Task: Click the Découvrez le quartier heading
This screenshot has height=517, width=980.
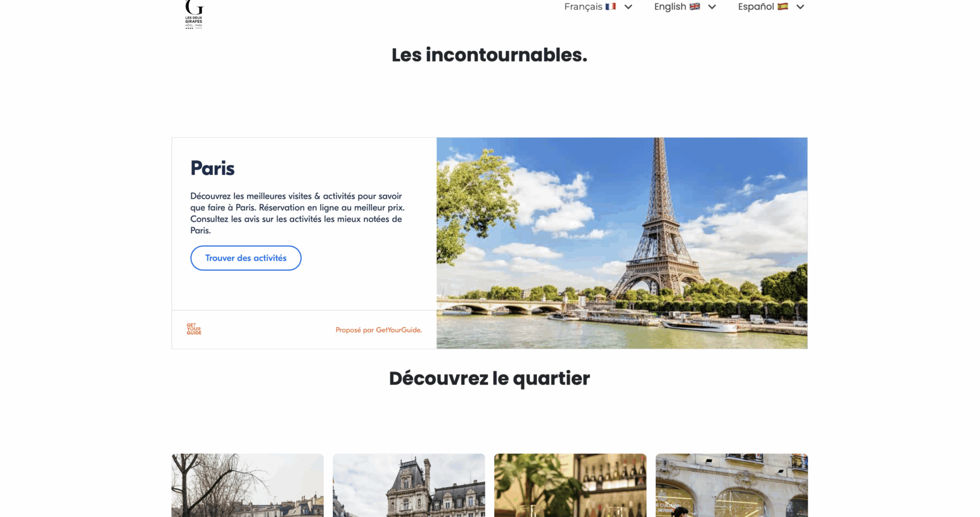Action: pyautogui.click(x=489, y=378)
